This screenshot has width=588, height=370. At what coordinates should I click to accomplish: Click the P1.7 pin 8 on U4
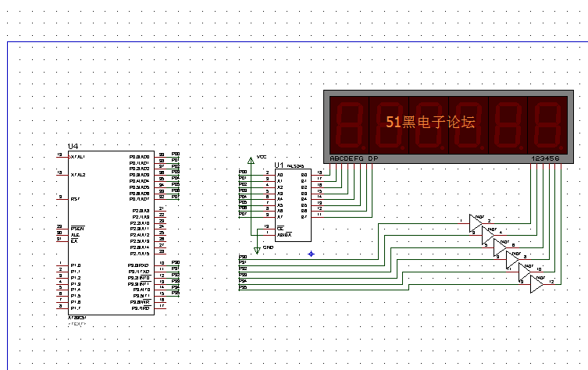62,308
